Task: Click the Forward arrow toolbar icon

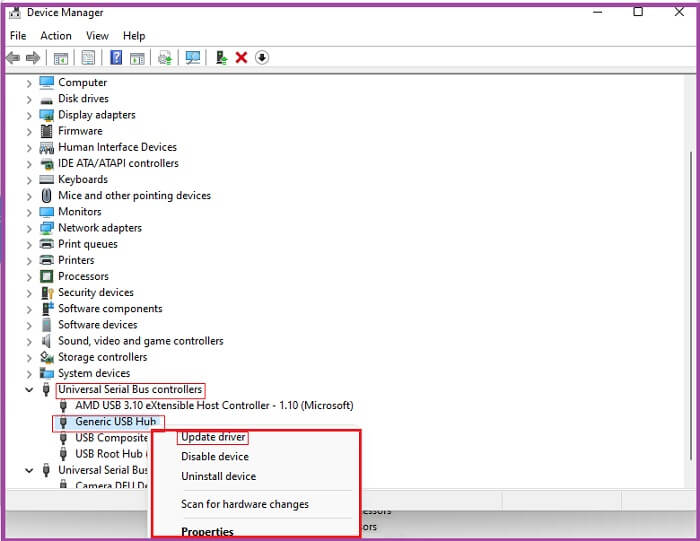Action: pyautogui.click(x=33, y=58)
